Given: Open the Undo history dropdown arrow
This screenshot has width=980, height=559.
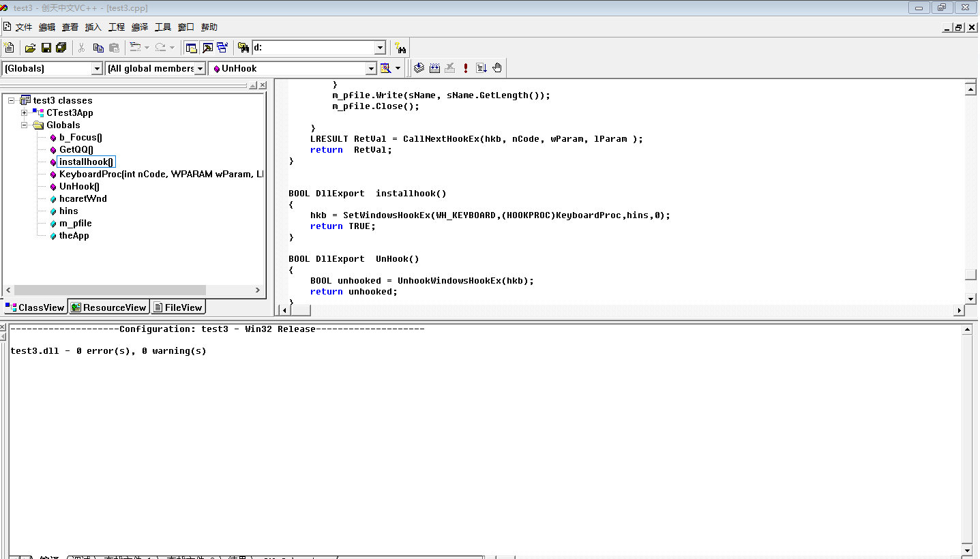Looking at the screenshot, I should click(147, 48).
